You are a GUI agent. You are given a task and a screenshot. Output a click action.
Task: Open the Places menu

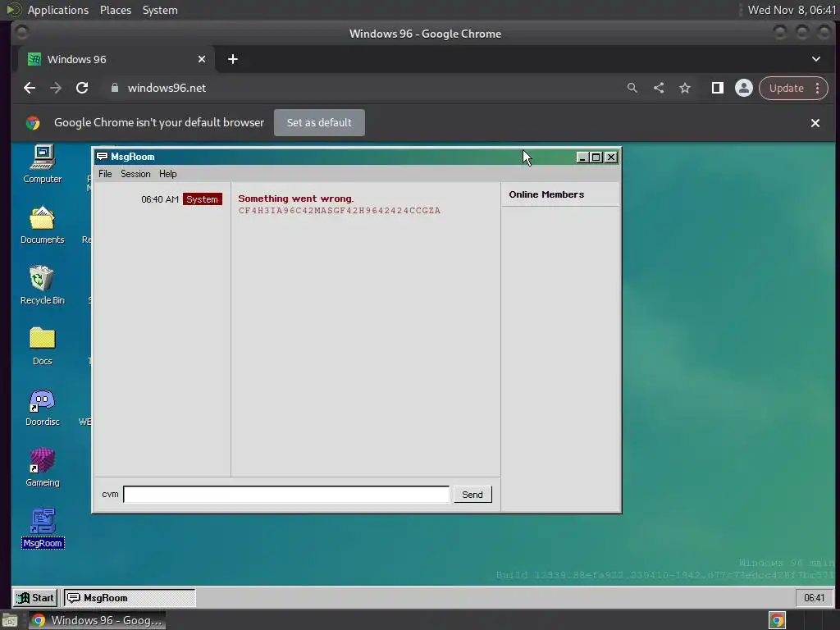116,10
